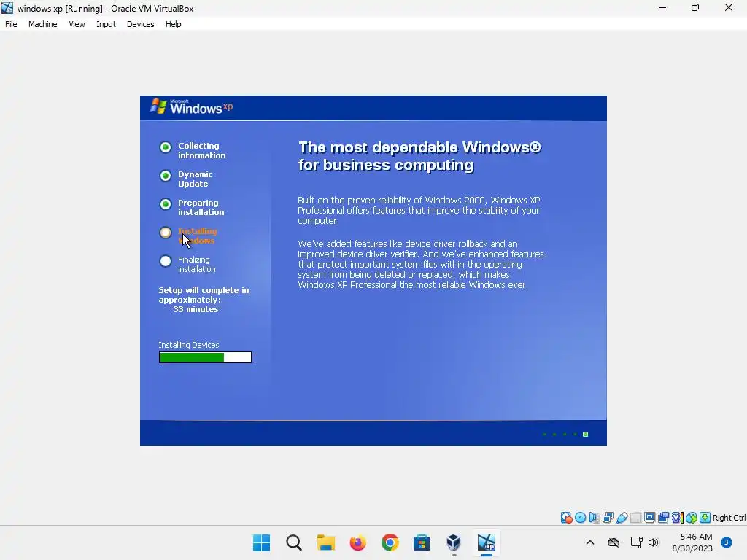Click the keyboard capture green arrow icon
This screenshot has height=560, width=747.
pyautogui.click(x=705, y=518)
